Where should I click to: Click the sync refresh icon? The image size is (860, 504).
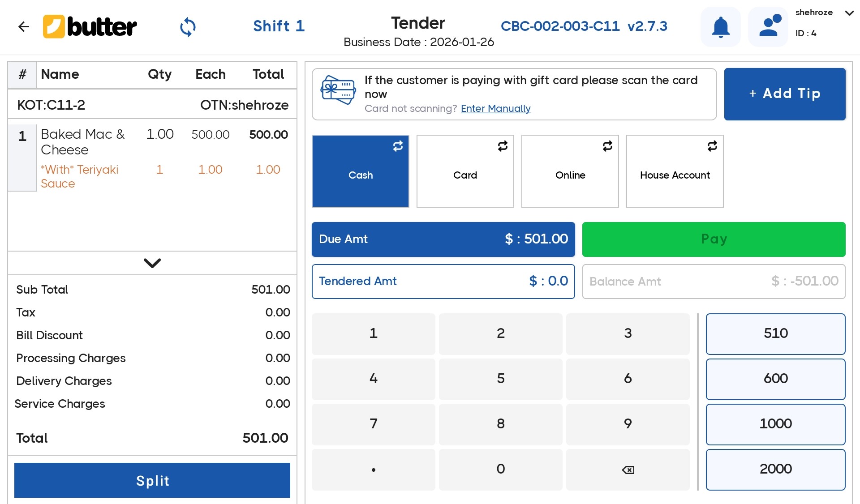pos(188,27)
